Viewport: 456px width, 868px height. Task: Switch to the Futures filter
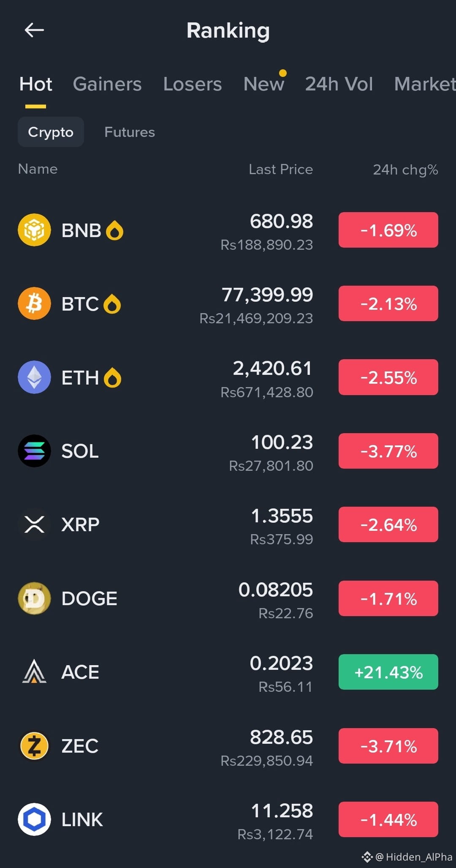click(x=130, y=132)
